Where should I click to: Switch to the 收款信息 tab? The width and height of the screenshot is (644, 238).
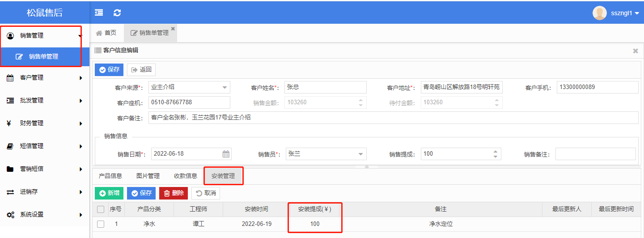click(186, 176)
